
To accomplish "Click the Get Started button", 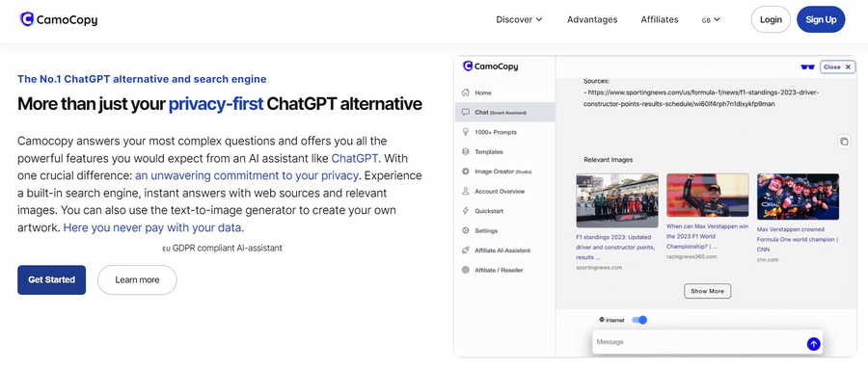I will (51, 279).
